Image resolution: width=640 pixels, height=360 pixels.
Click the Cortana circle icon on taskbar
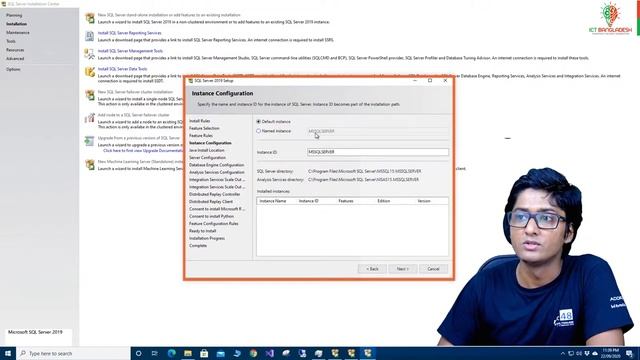coord(138,353)
